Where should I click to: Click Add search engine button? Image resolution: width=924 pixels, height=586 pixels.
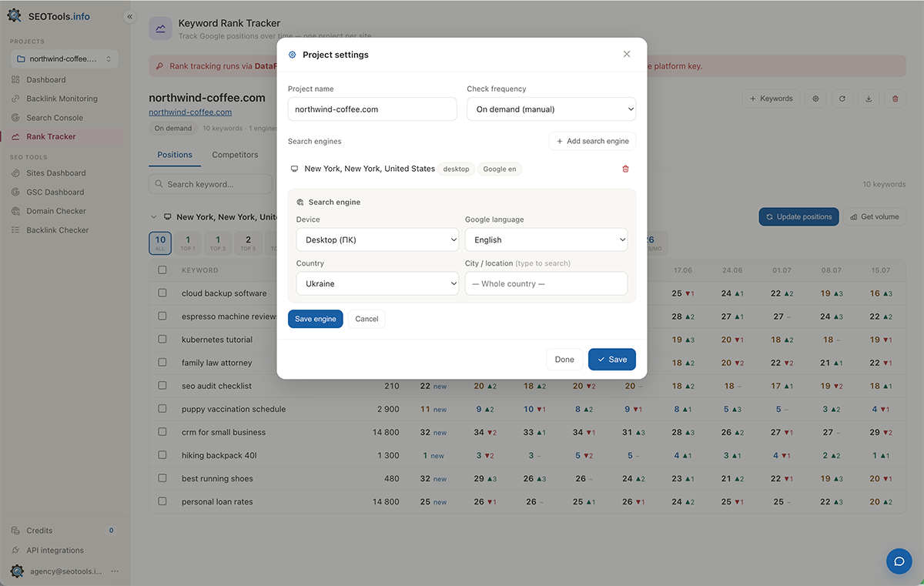tap(592, 142)
